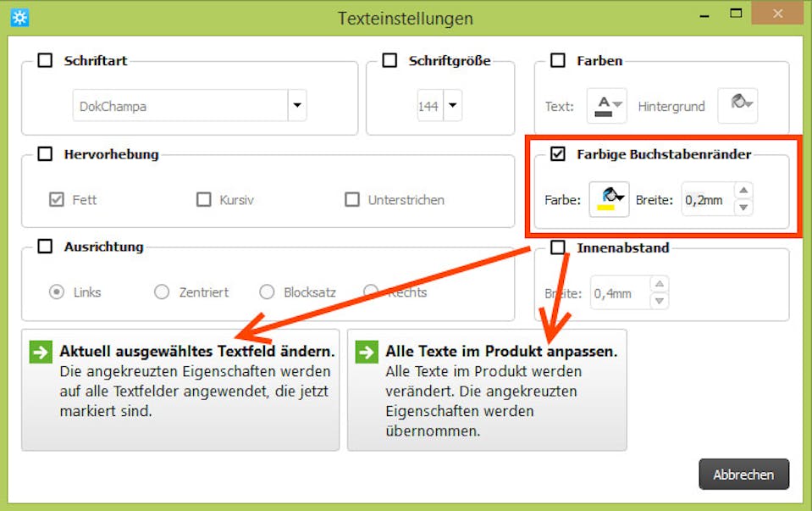Uncheck the Farbige Buchstabenränder checkbox
The width and height of the screenshot is (812, 511).
(558, 154)
